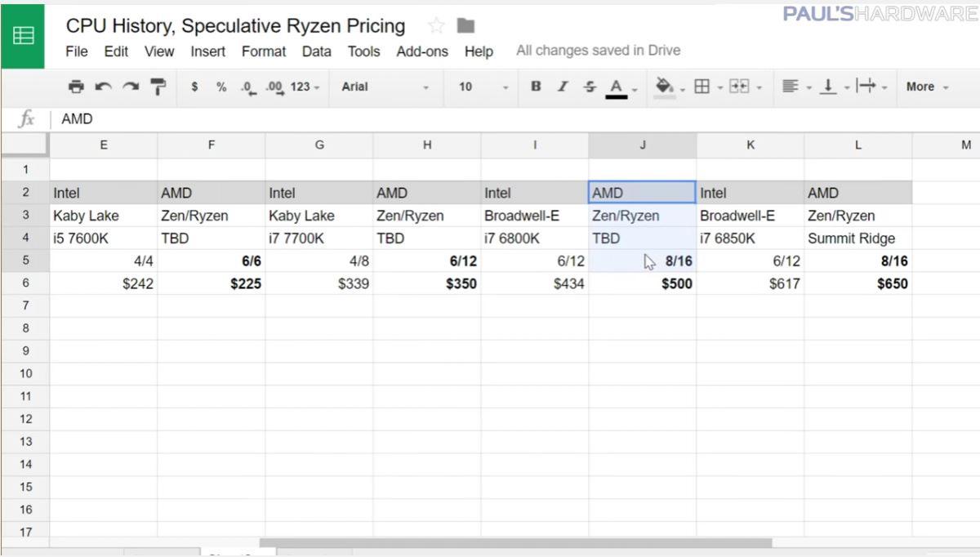Select the $650 price cell

click(x=858, y=284)
